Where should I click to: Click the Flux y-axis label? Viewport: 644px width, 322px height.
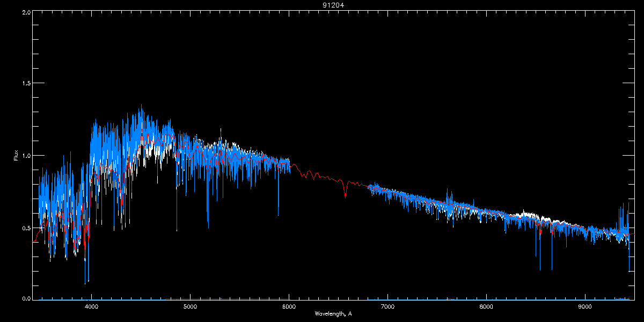coord(16,155)
